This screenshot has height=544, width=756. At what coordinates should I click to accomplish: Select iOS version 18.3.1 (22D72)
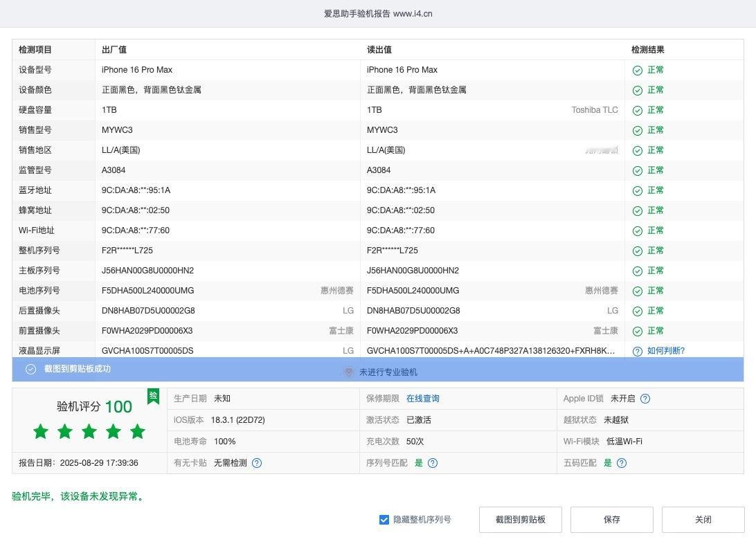[237, 420]
